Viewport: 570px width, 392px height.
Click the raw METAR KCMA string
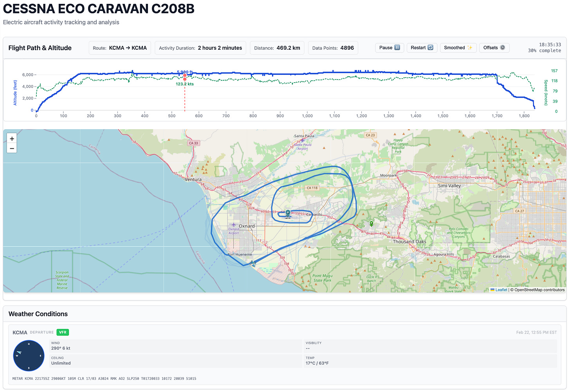coord(104,379)
